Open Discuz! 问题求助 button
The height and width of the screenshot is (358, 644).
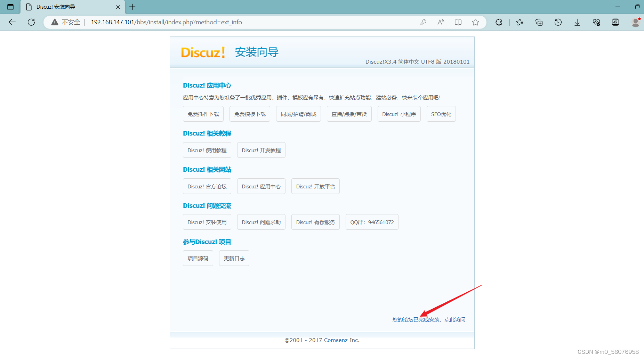pyautogui.click(x=261, y=222)
